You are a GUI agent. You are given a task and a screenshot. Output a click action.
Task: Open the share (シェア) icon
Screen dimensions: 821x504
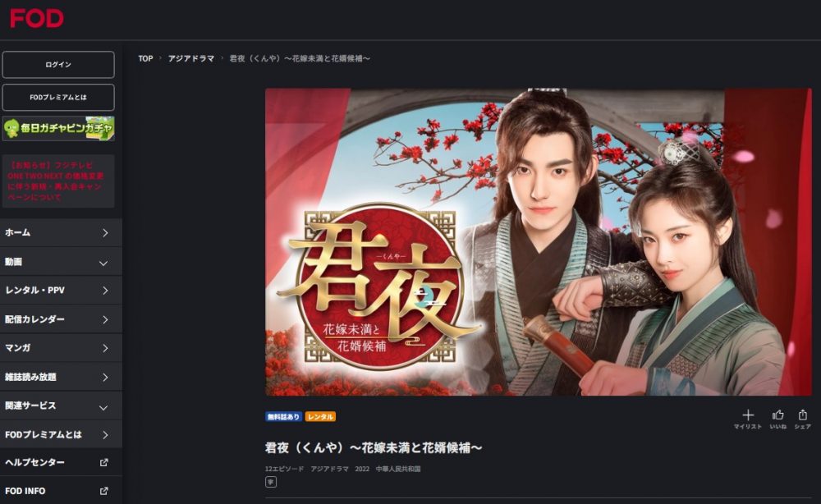(803, 419)
